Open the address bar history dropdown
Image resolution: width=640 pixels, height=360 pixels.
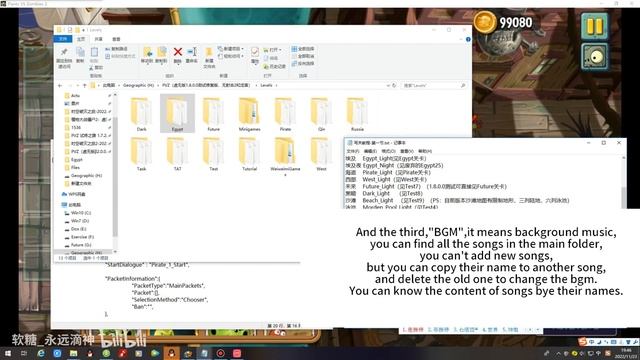(388, 85)
